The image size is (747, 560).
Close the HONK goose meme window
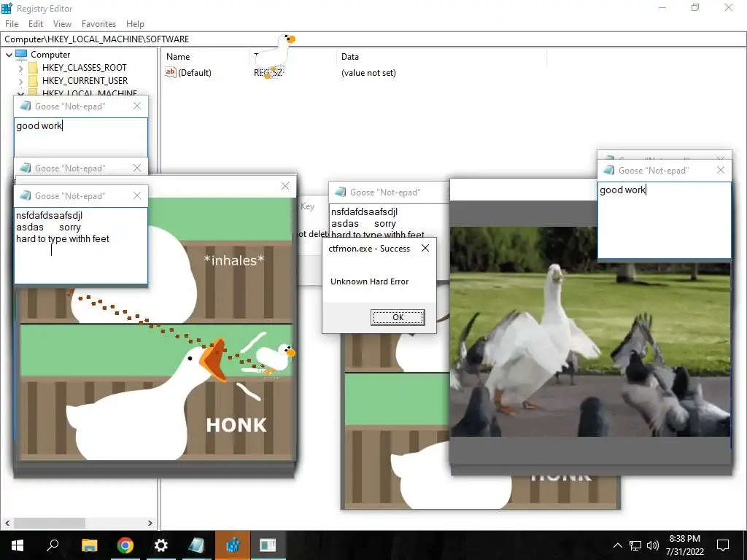click(285, 186)
